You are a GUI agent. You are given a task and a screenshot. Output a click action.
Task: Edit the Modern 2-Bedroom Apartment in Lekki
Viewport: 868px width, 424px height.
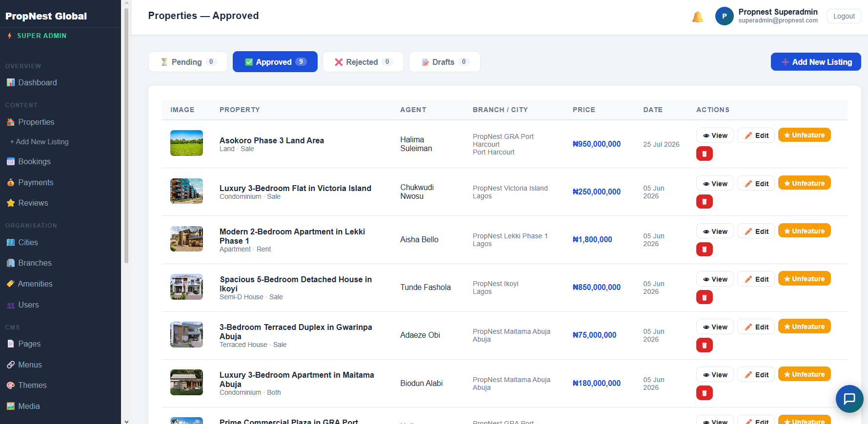coord(756,231)
